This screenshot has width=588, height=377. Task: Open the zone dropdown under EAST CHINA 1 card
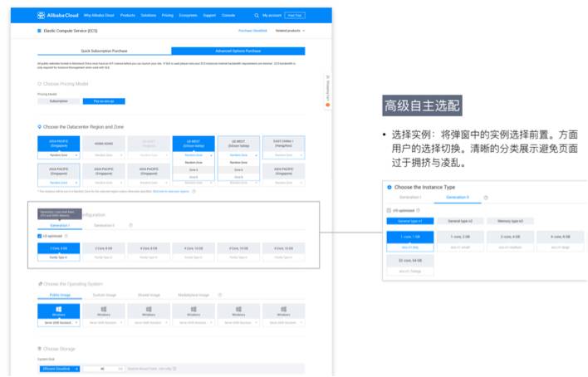[283, 155]
